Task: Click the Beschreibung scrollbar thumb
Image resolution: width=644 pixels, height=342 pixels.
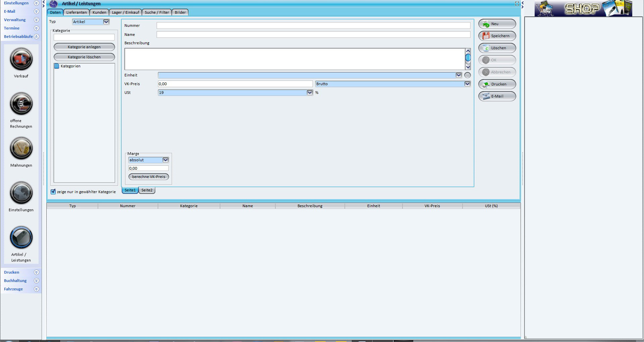Action: pyautogui.click(x=468, y=58)
